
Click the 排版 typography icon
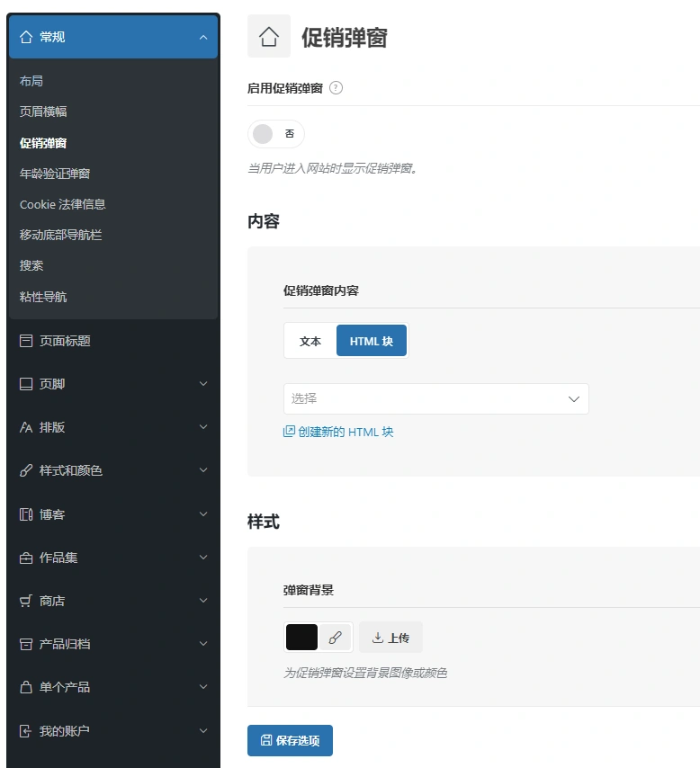point(26,427)
